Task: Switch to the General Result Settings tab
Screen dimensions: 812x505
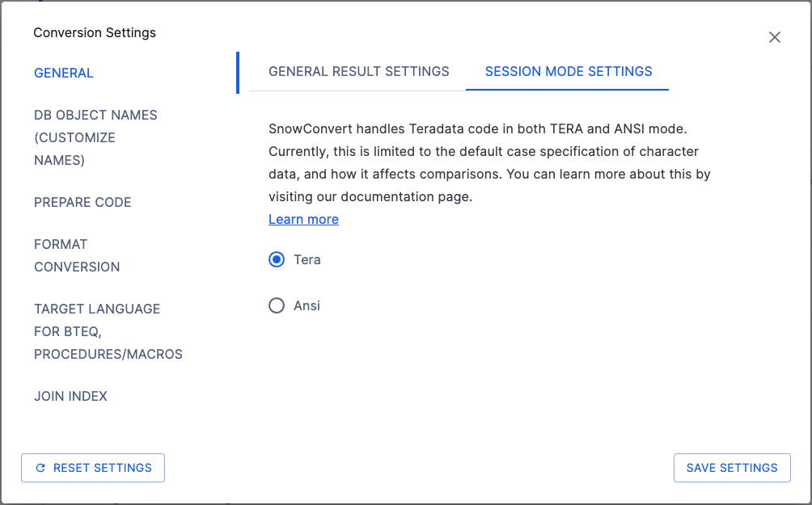Action: [358, 71]
